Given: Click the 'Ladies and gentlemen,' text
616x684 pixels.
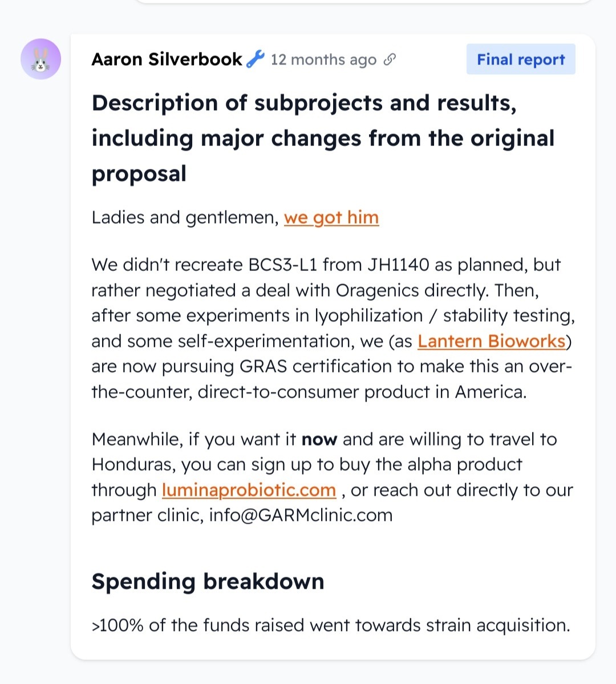Looking at the screenshot, I should [185, 217].
